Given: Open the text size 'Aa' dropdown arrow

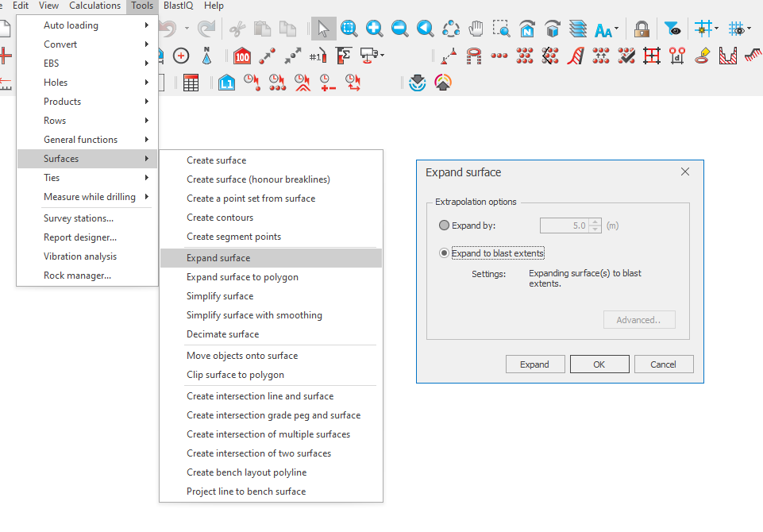Looking at the screenshot, I should click(617, 29).
